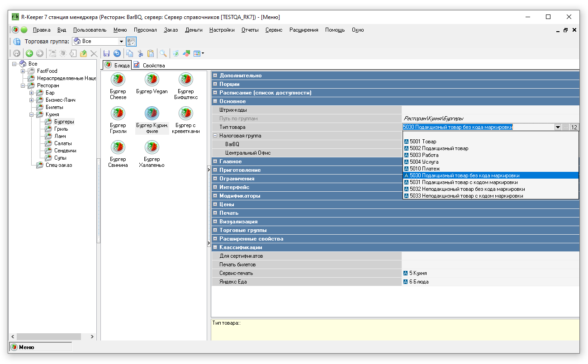
Task: Click the Copy toolbar icon
Action: pos(130,53)
